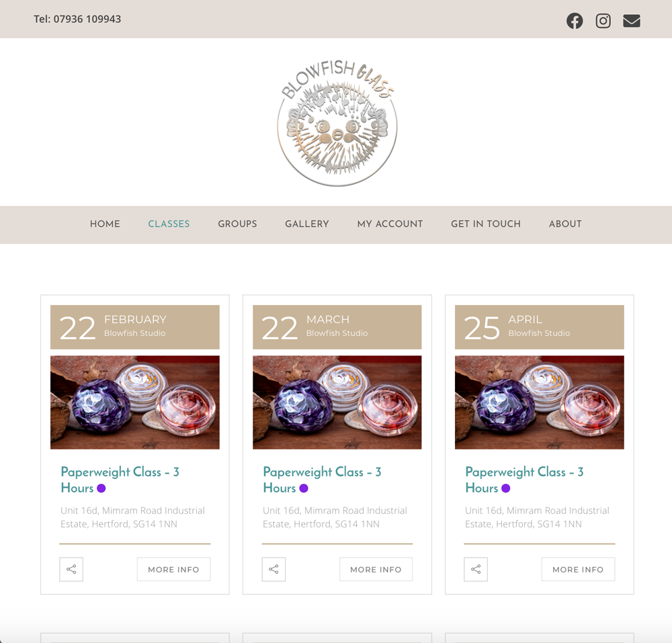672x643 pixels.
Task: Click the purple dot on the February class title
Action: [x=101, y=488]
